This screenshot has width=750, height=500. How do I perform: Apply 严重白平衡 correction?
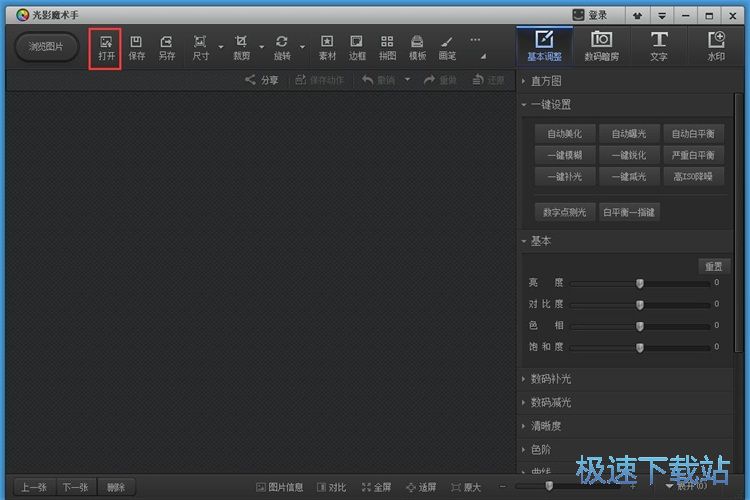693,155
